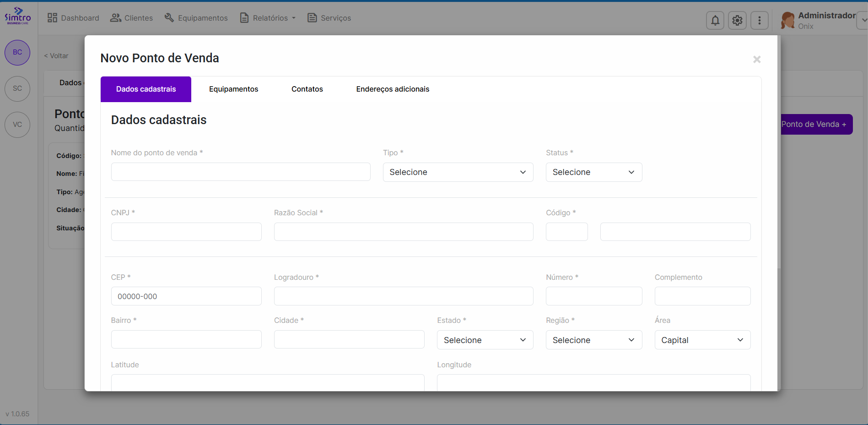Open the Região dropdown
The image size is (868, 425).
point(593,340)
